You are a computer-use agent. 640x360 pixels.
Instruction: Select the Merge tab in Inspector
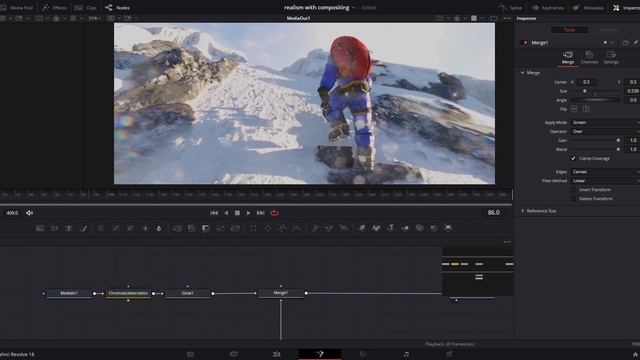[x=568, y=58]
